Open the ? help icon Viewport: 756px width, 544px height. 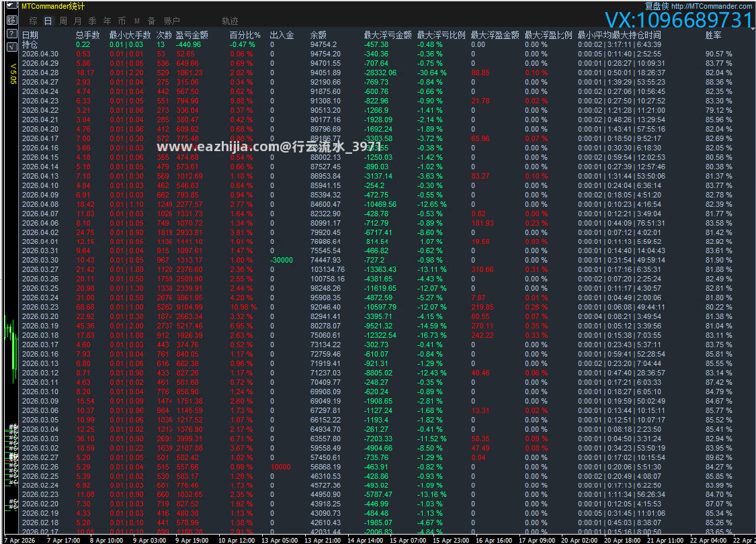pos(12,34)
